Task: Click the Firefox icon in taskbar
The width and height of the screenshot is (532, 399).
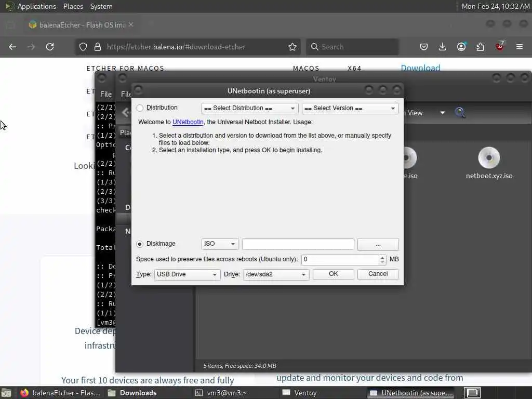Action: point(24,393)
